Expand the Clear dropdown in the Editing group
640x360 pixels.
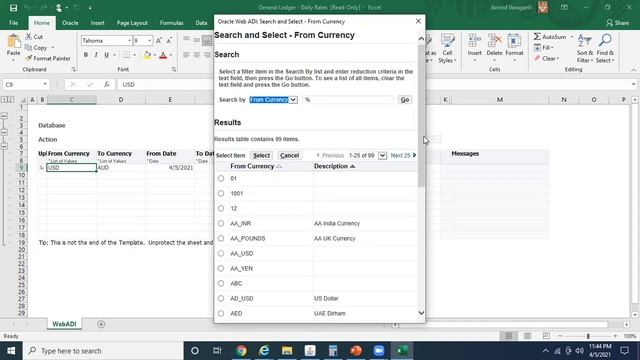pyautogui.click(x=558, y=59)
